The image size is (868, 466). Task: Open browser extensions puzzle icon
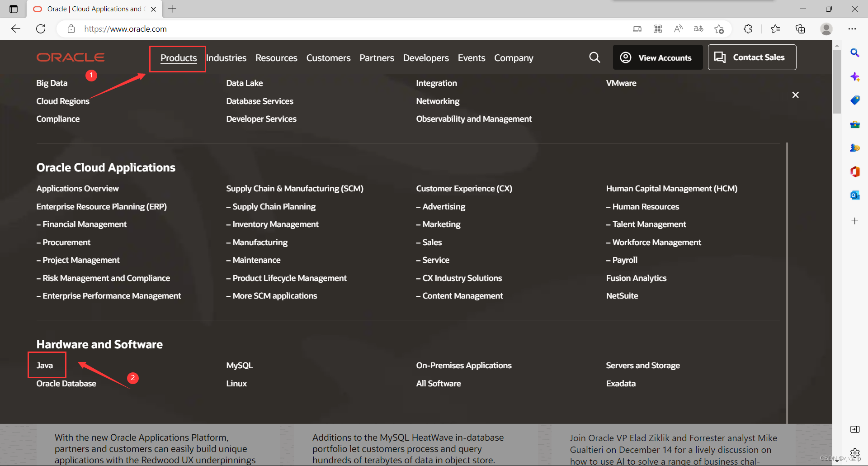[748, 29]
